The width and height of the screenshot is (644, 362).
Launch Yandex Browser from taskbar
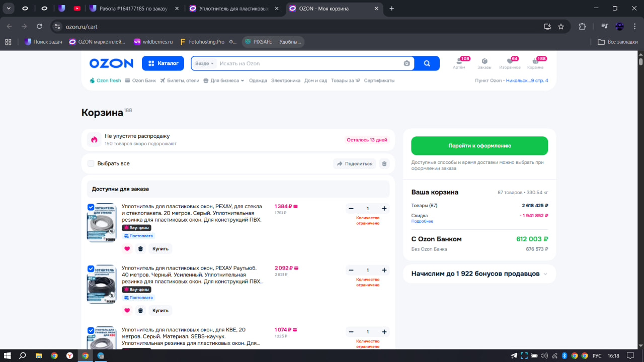(x=69, y=355)
